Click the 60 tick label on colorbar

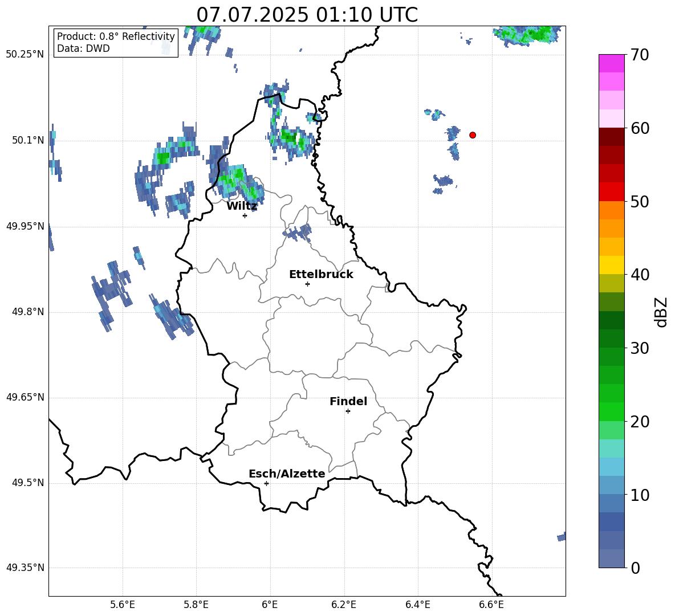(x=640, y=128)
